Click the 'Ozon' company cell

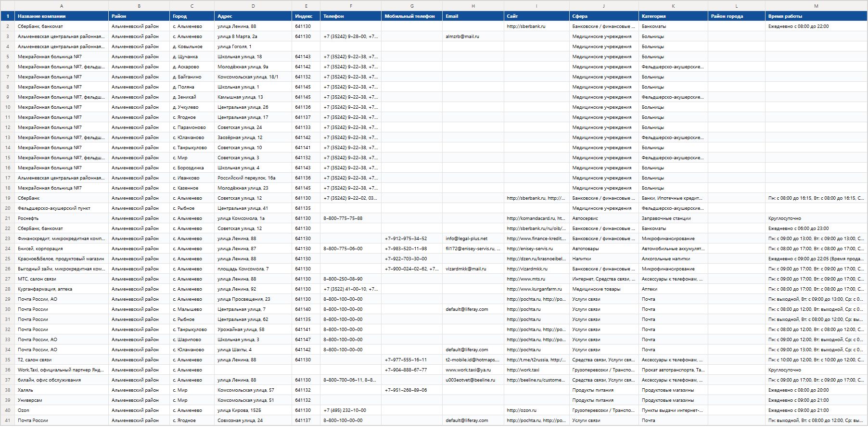click(x=62, y=410)
